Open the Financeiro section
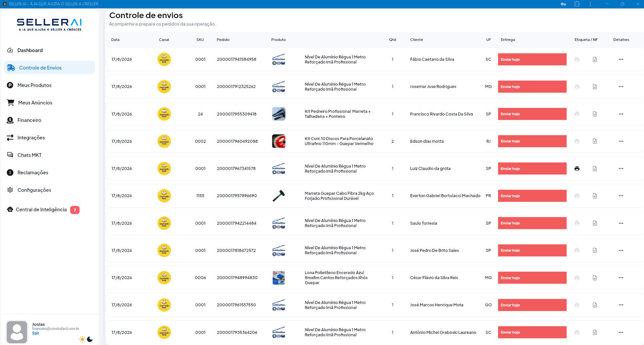The height and width of the screenshot is (345, 644). click(29, 120)
